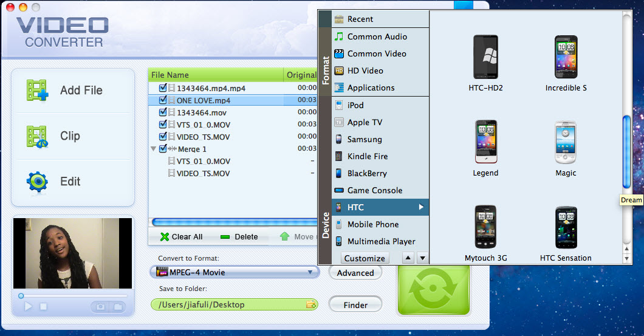Image resolution: width=644 pixels, height=336 pixels.
Task: Click the Play button under the preview
Action: pyautogui.click(x=28, y=306)
